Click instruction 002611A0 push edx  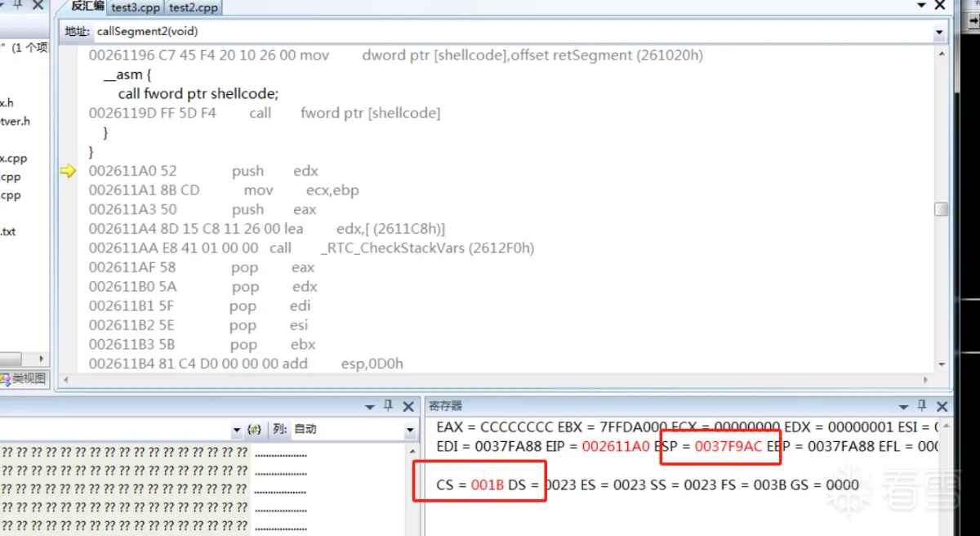(x=203, y=171)
